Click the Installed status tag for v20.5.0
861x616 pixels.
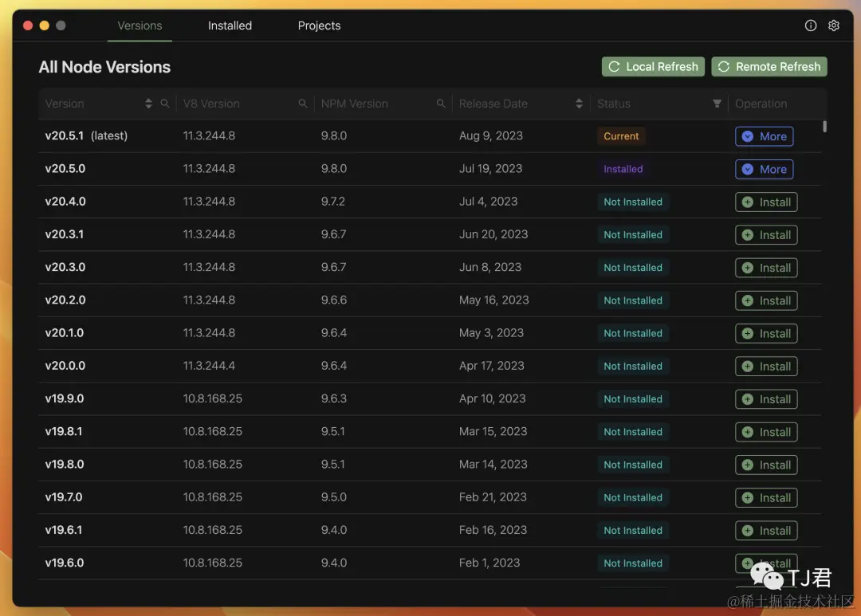tap(623, 169)
